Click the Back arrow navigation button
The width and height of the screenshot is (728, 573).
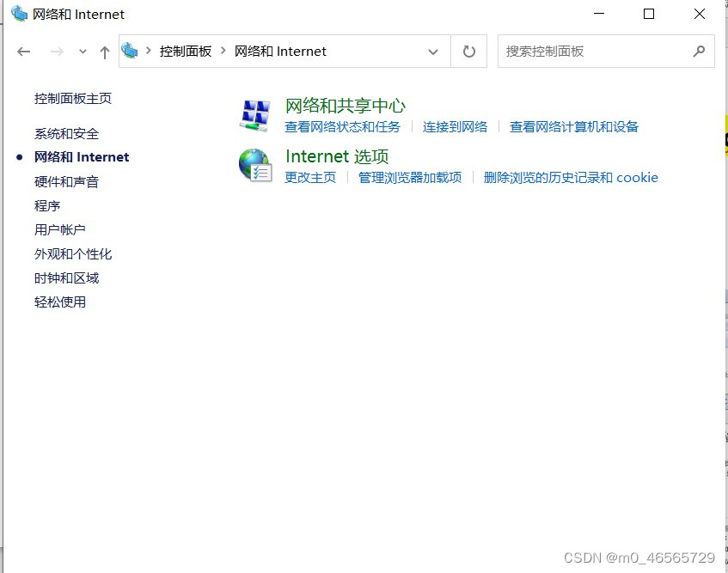point(24,52)
